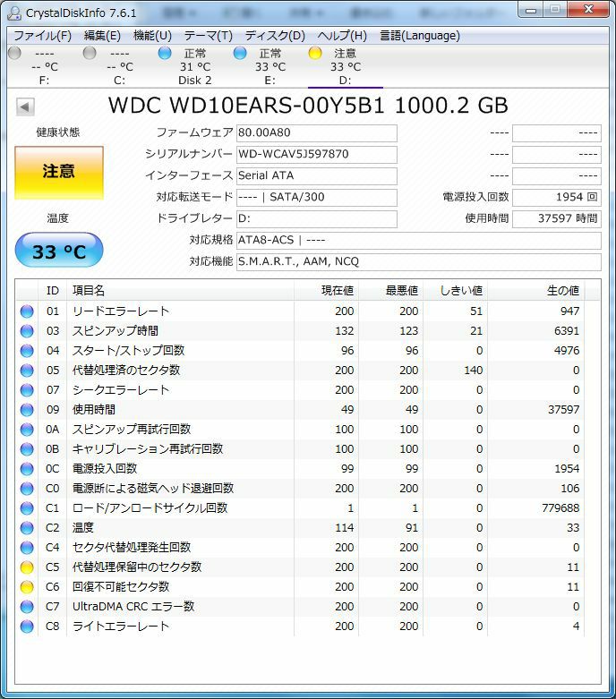Click status orb of row 0B キャリブレーション再試行回数
Image resolution: width=616 pixels, height=699 pixels.
point(27,449)
